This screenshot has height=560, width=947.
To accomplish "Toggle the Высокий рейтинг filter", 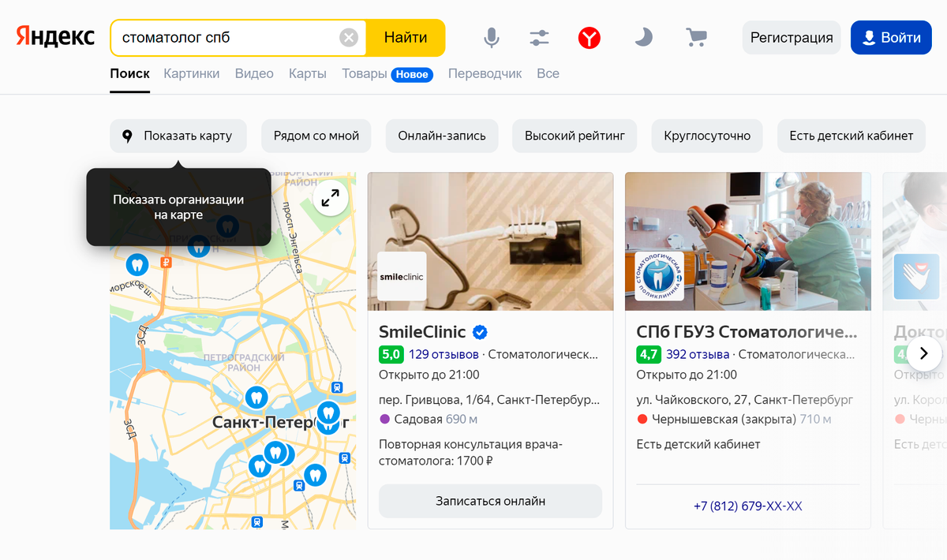I will [x=575, y=136].
